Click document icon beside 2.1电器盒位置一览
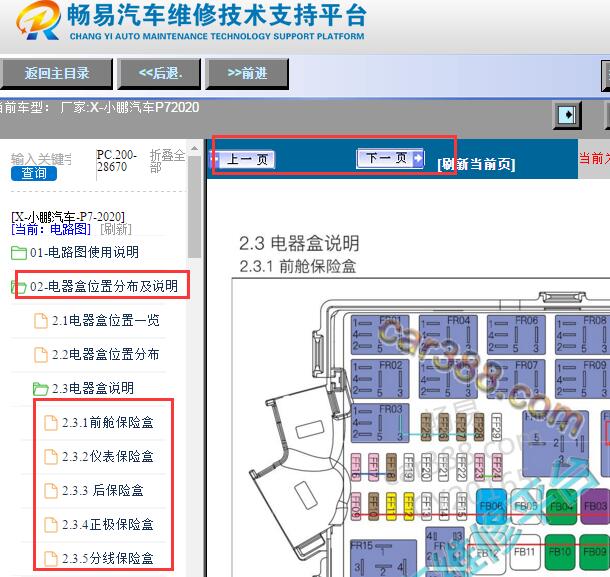The image size is (610, 577). tap(41, 321)
